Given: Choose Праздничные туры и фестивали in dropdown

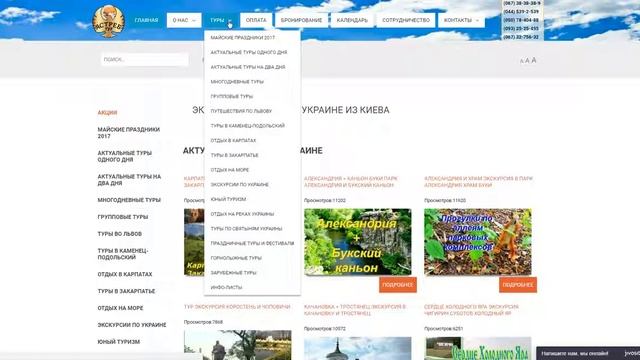Looking at the screenshot, I should pos(252,243).
